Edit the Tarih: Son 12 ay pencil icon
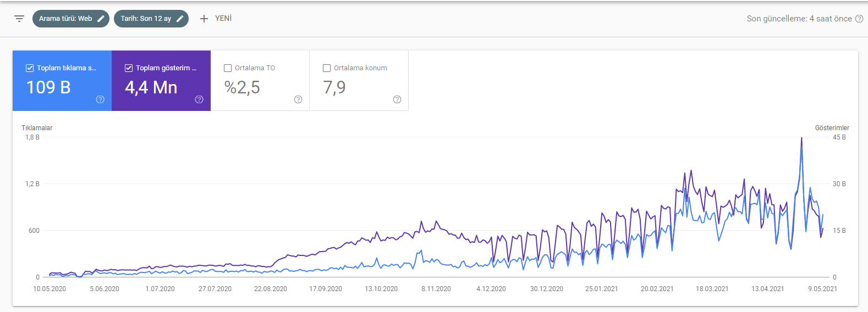 pyautogui.click(x=180, y=19)
